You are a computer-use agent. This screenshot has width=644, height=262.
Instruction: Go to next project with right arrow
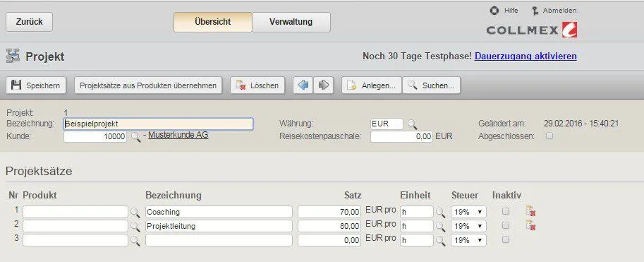324,85
